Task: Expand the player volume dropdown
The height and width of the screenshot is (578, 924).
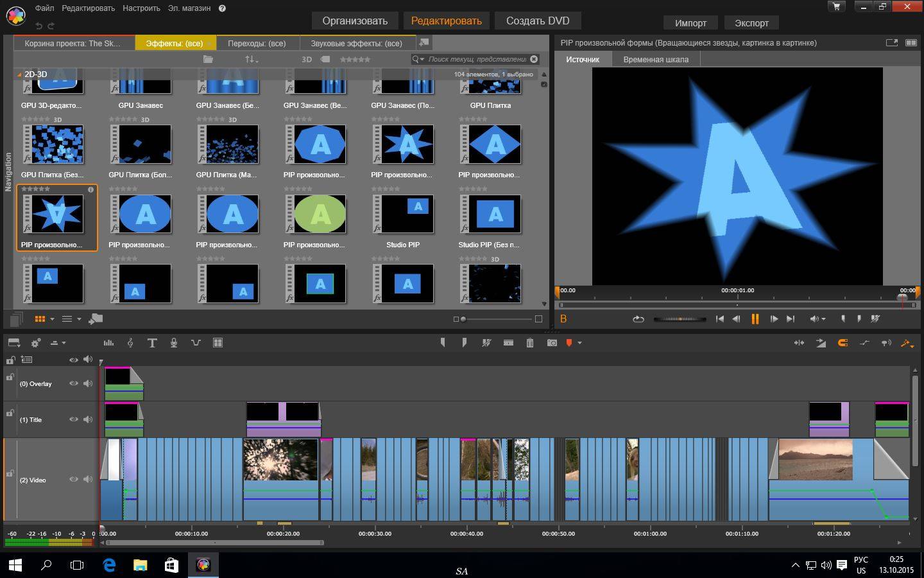Action: 823,319
